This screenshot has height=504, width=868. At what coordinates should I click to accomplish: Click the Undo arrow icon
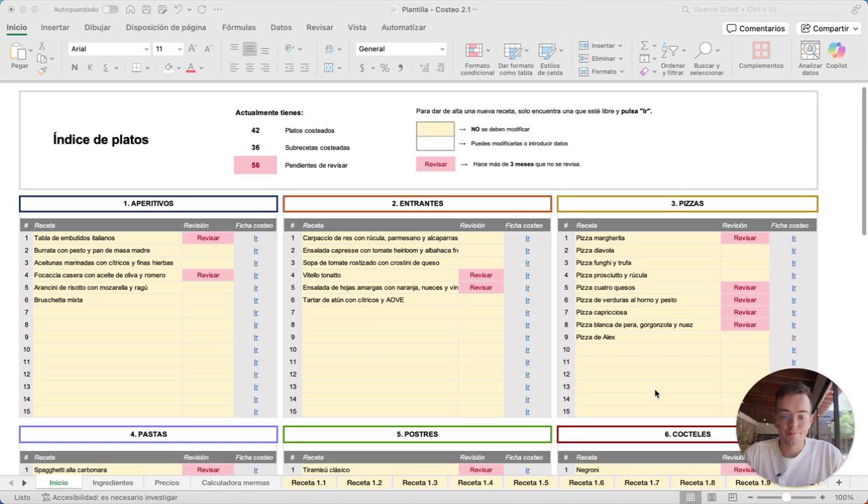[178, 10]
